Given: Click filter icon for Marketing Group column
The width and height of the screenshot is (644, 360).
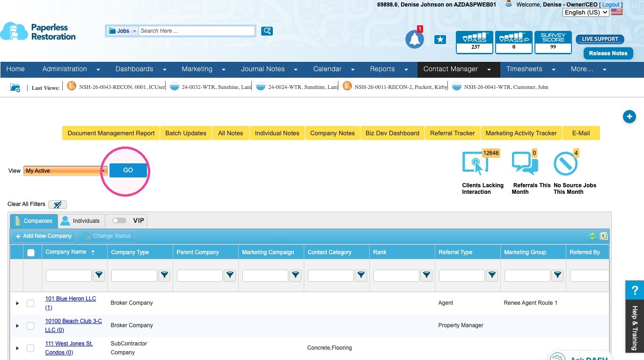Looking at the screenshot, I should pos(557,276).
